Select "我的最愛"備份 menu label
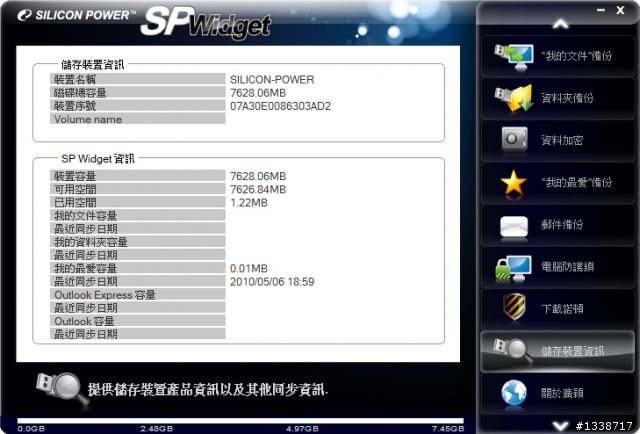The width and height of the screenshot is (640, 434). (576, 183)
